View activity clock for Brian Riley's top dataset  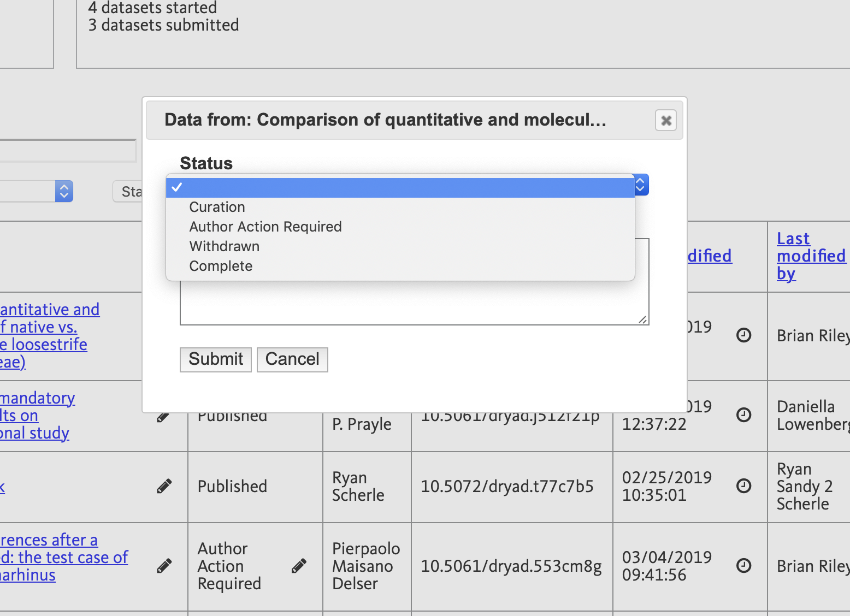[744, 335]
